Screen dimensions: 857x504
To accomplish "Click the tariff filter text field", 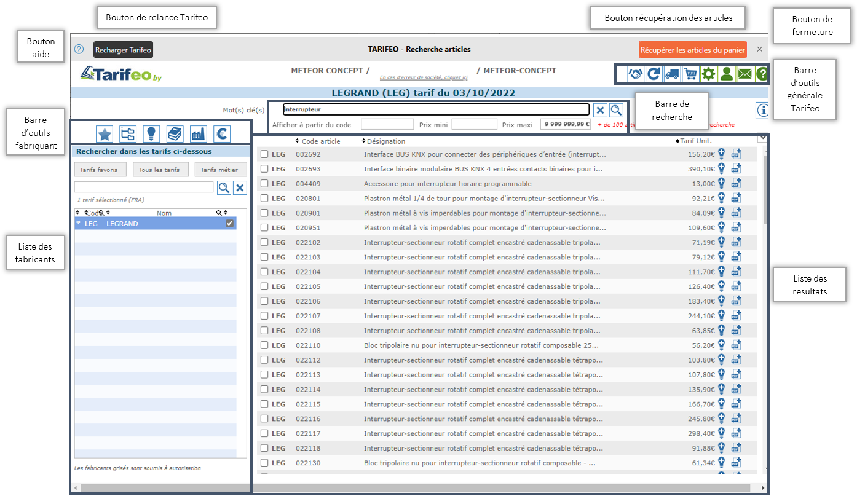I will (144, 187).
